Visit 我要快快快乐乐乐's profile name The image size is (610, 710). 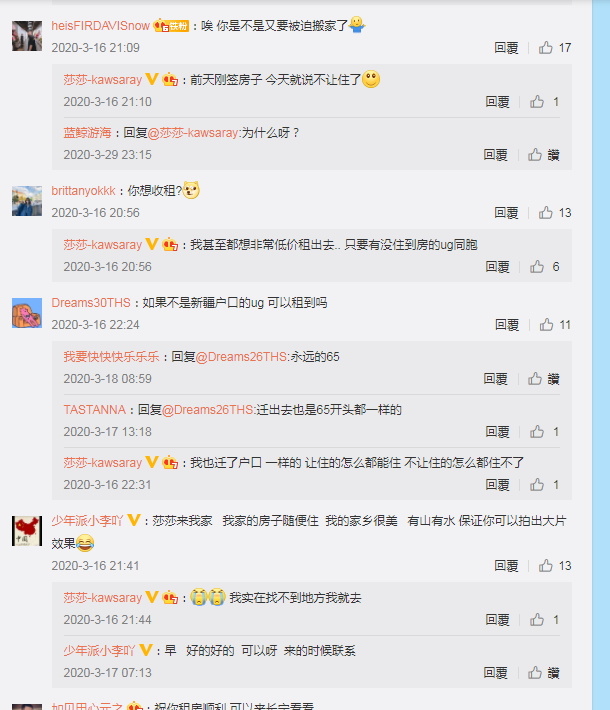click(x=111, y=357)
